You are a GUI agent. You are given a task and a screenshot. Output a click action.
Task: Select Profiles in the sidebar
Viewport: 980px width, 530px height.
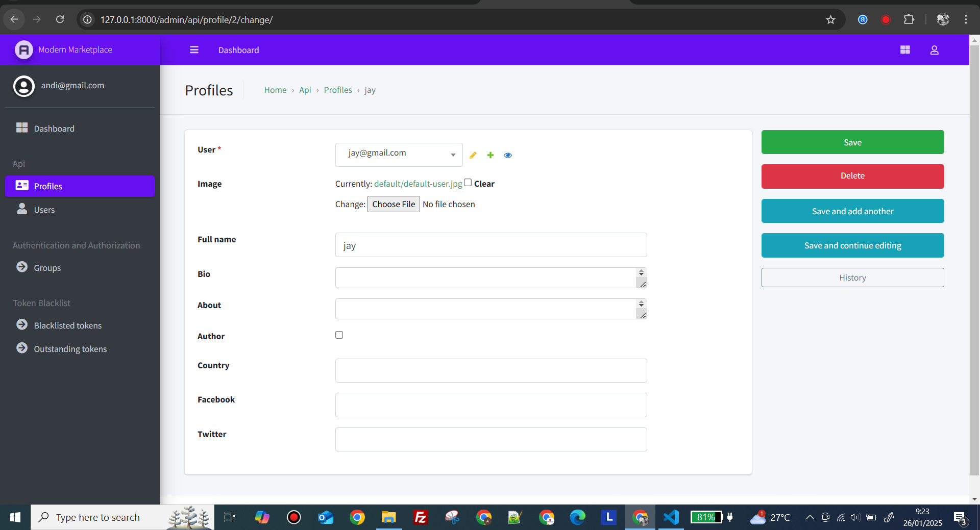coord(80,186)
